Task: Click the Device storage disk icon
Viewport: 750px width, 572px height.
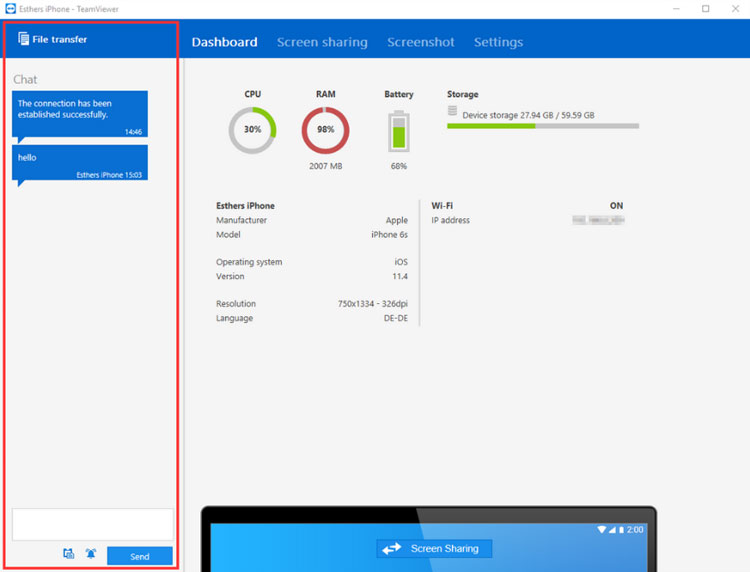Action: pos(453,111)
